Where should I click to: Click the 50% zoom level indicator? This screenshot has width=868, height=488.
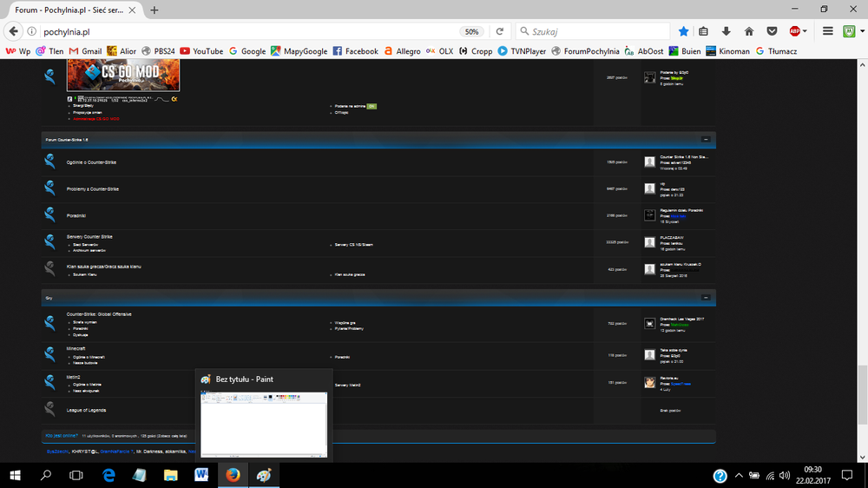click(471, 31)
